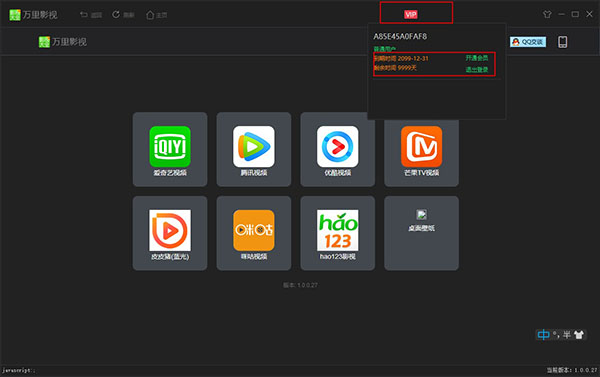Open the skin (shirt) icon in title bar
Image resolution: width=600 pixels, height=377 pixels.
click(547, 14)
